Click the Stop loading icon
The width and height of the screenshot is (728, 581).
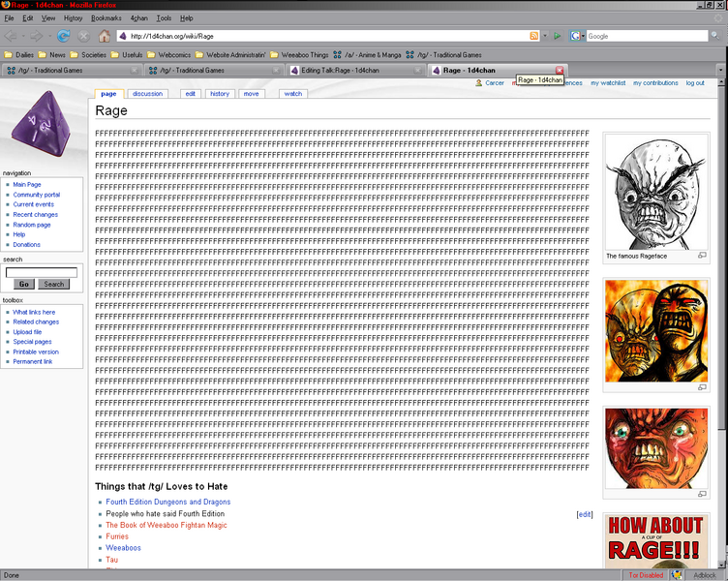coord(83,36)
